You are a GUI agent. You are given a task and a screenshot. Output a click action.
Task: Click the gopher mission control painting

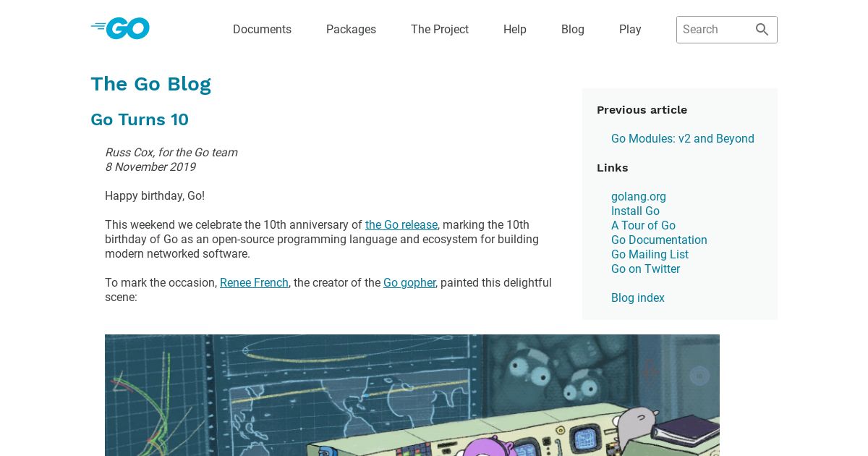(412, 395)
